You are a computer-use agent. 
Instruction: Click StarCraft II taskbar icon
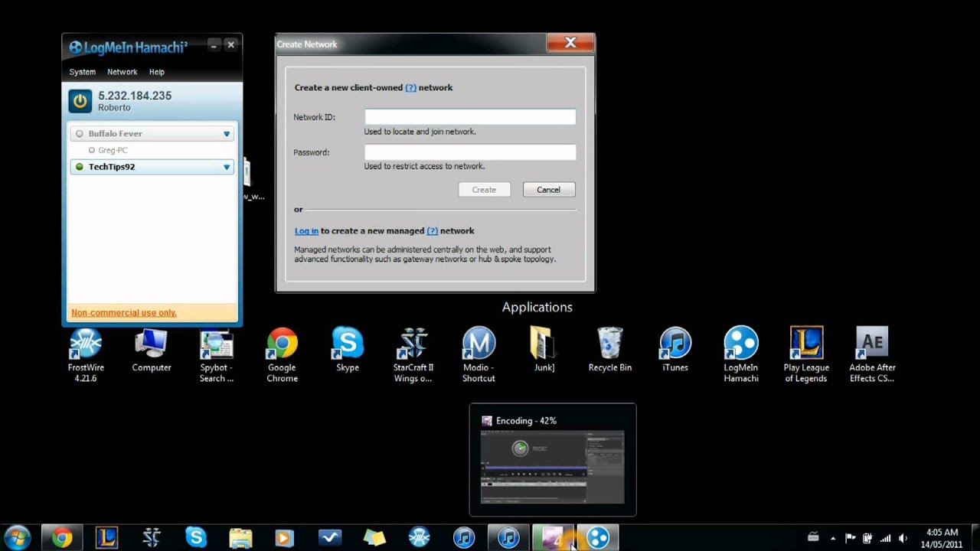(x=151, y=538)
